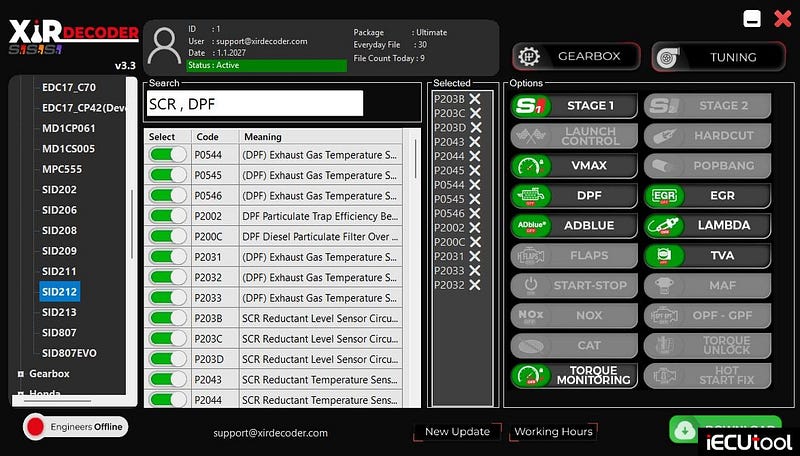The width and height of the screenshot is (800, 456).
Task: Click the MAF sensor icon
Action: tap(663, 286)
